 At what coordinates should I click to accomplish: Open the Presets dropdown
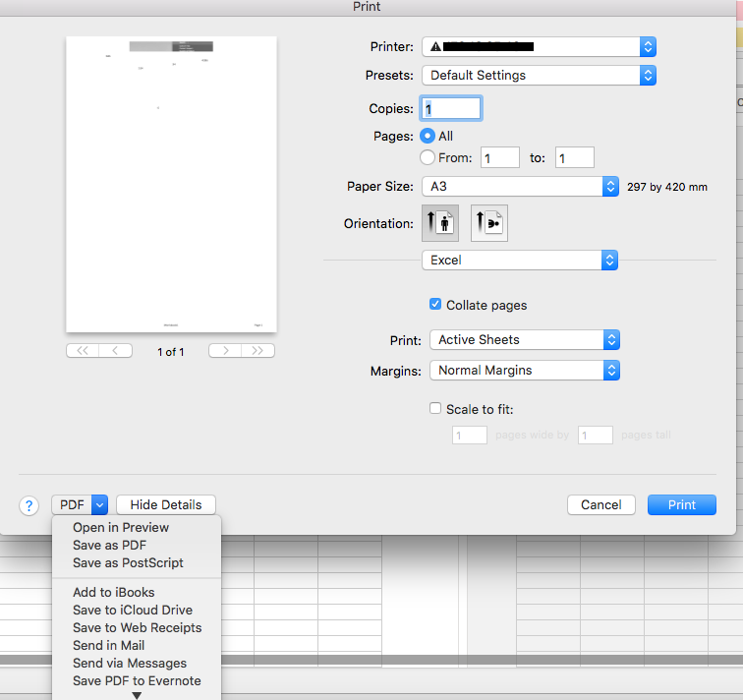(539, 75)
